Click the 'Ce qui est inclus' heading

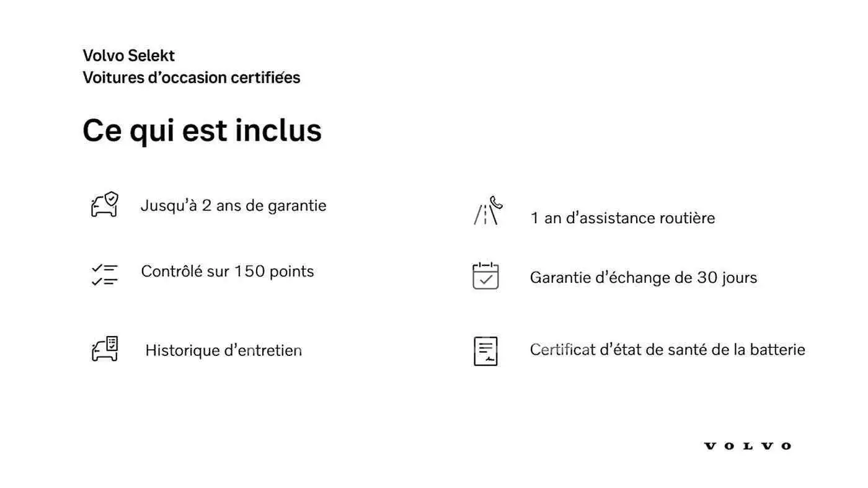point(202,131)
